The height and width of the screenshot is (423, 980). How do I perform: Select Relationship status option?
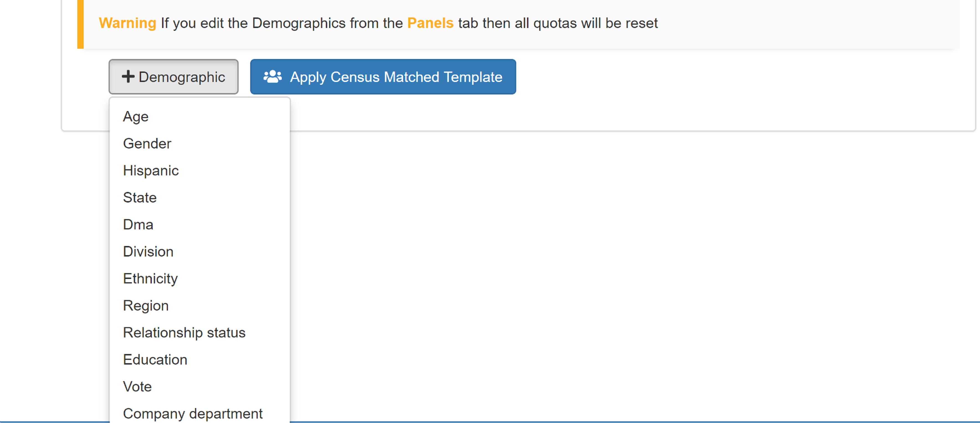(199, 332)
